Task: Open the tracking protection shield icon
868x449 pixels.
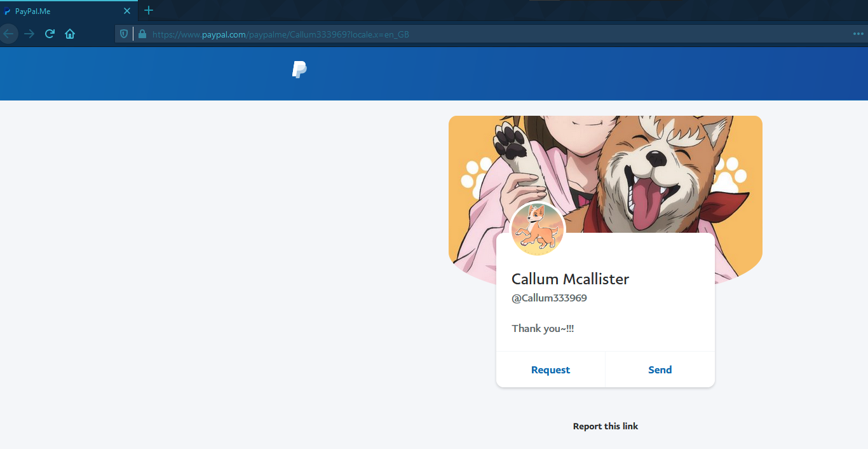Action: click(124, 34)
